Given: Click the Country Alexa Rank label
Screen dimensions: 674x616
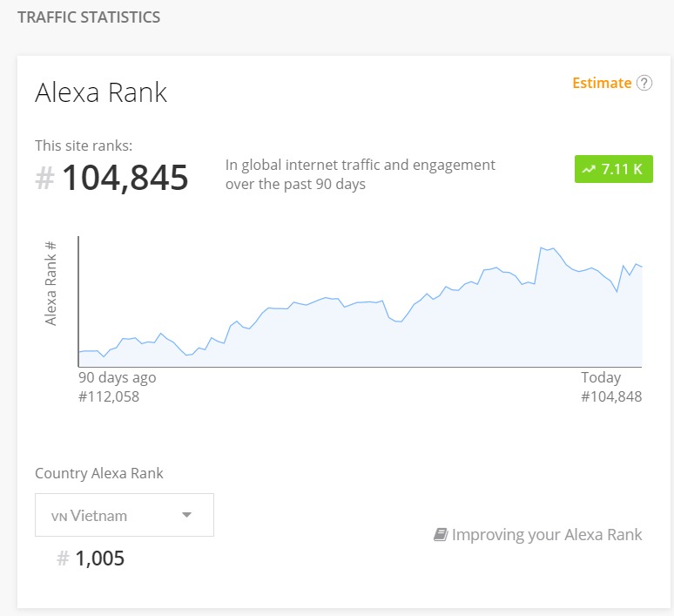Looking at the screenshot, I should click(x=99, y=473).
